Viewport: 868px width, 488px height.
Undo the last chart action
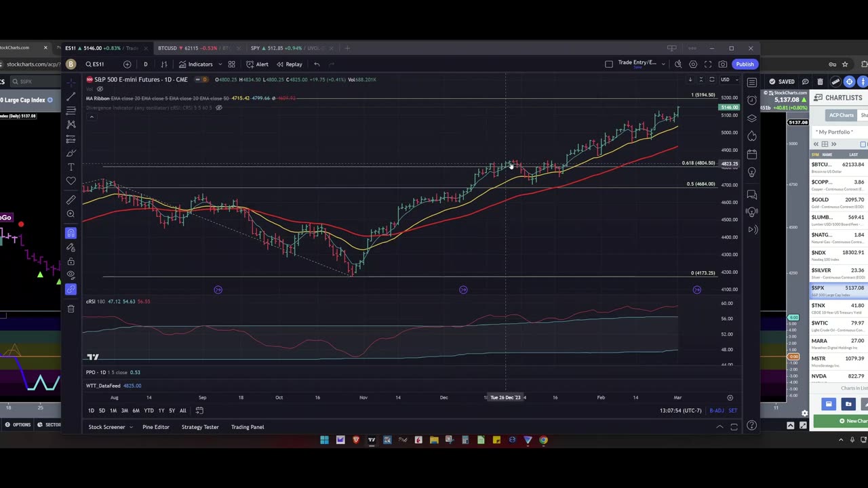(317, 64)
